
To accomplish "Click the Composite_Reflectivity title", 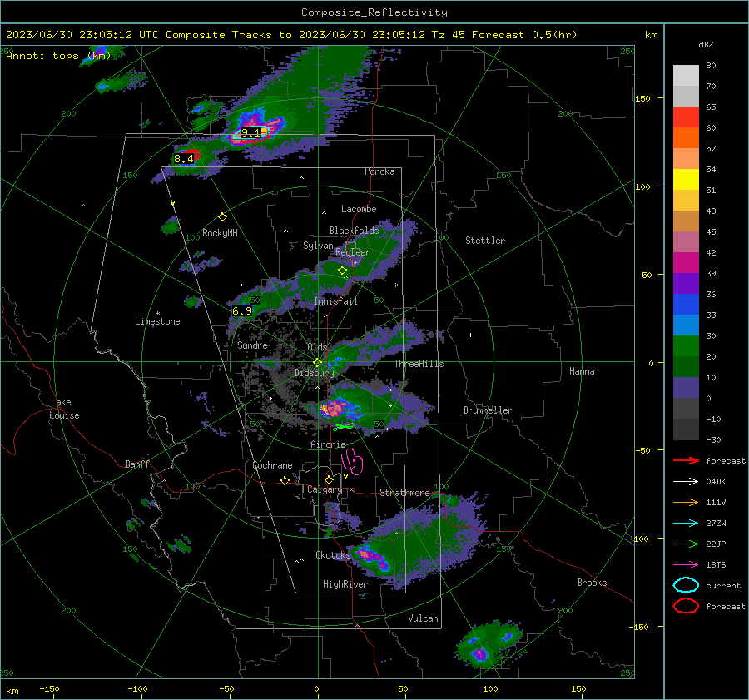I will tap(374, 12).
